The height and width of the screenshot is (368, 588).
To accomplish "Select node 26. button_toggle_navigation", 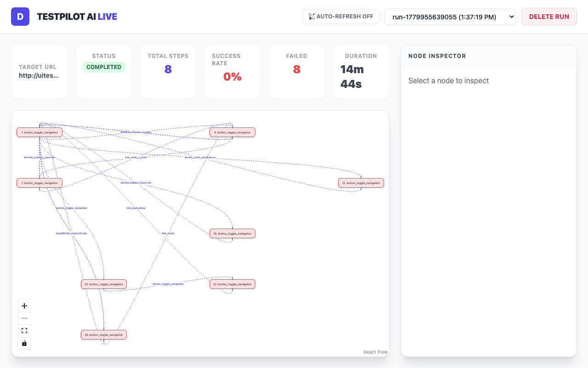I will 104,335.
